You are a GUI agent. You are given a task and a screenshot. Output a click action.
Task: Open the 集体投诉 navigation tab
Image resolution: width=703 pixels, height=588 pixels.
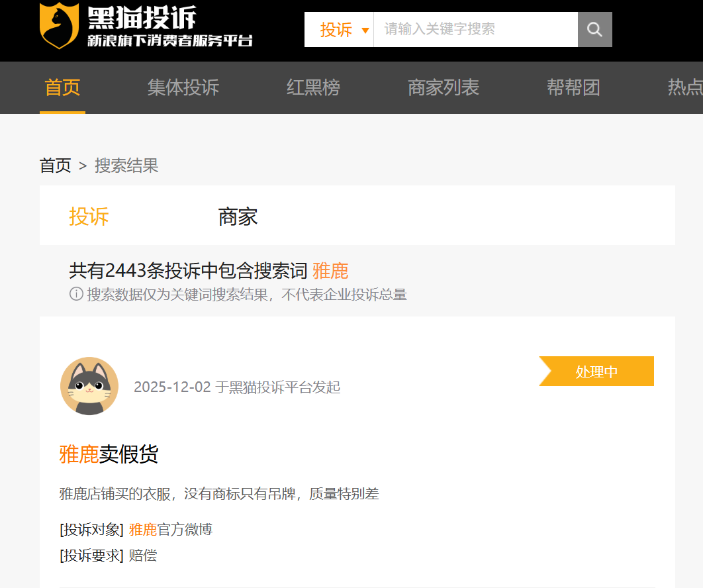[x=183, y=87]
